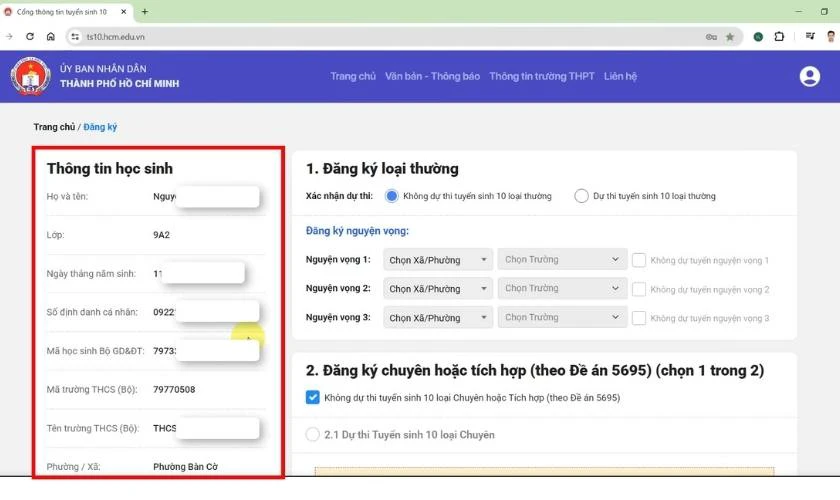Open the 'Văn bản - Thông báo' menu

click(x=432, y=77)
